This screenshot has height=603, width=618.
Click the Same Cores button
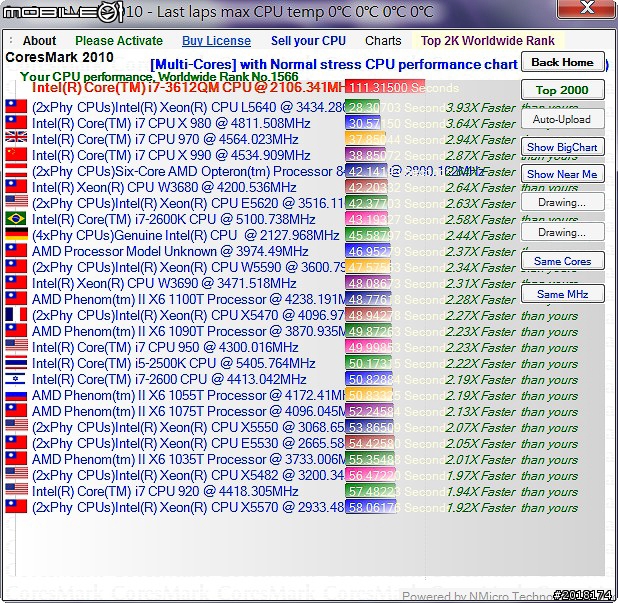pyautogui.click(x=562, y=261)
